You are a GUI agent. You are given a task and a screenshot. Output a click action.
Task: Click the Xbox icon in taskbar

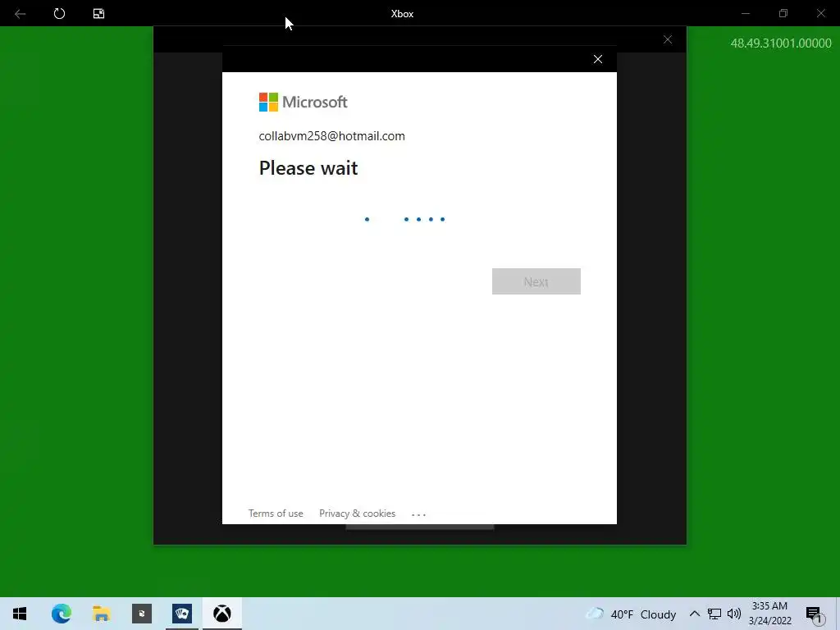click(222, 614)
